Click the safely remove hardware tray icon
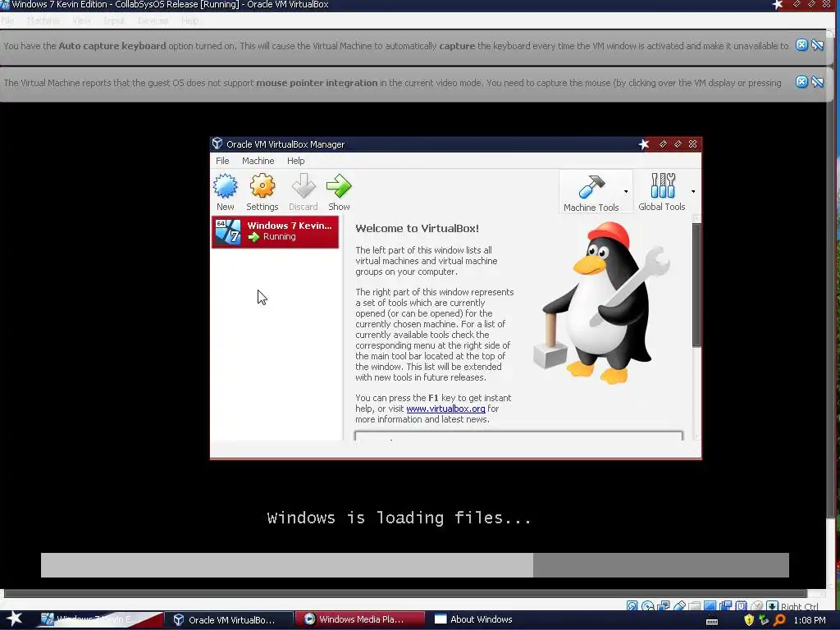The height and width of the screenshot is (630, 840). pos(764,620)
